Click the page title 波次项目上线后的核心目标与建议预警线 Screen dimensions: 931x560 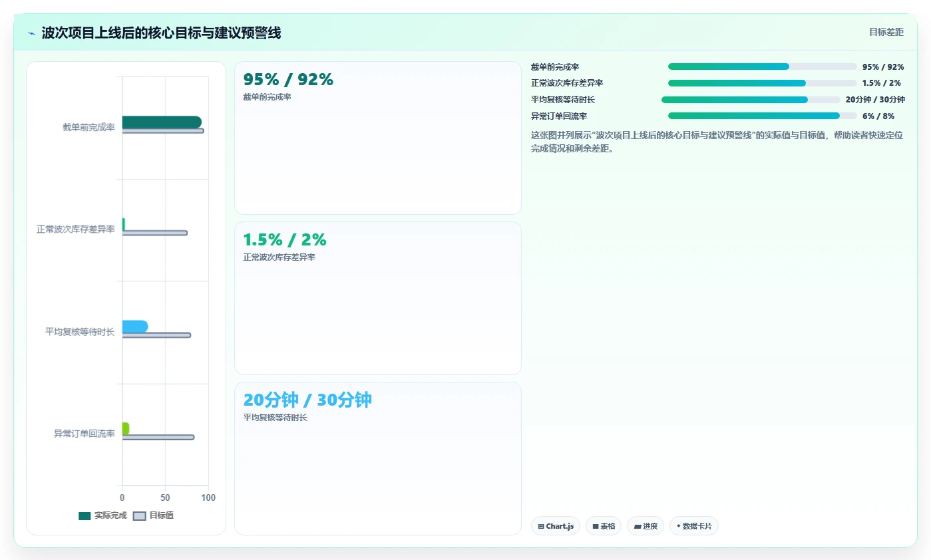point(161,33)
